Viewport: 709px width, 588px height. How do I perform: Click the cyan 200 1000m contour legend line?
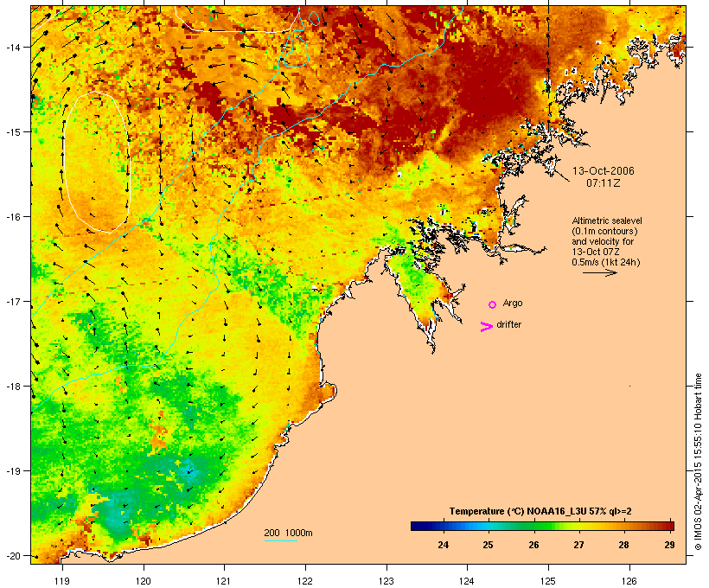(281, 540)
